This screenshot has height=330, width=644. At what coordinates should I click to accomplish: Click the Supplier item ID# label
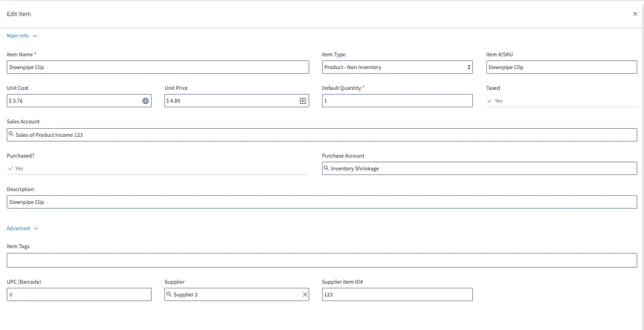(x=343, y=282)
